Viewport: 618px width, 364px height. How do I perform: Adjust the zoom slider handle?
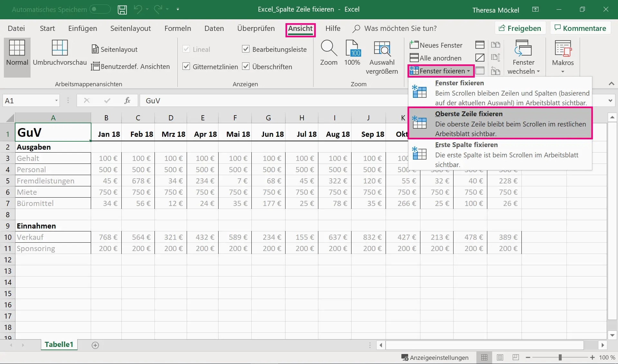[x=560, y=358]
